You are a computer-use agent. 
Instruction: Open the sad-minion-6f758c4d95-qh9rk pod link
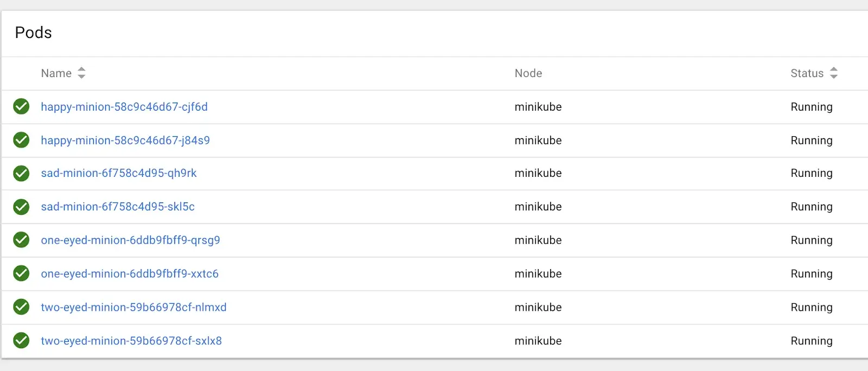(x=119, y=173)
